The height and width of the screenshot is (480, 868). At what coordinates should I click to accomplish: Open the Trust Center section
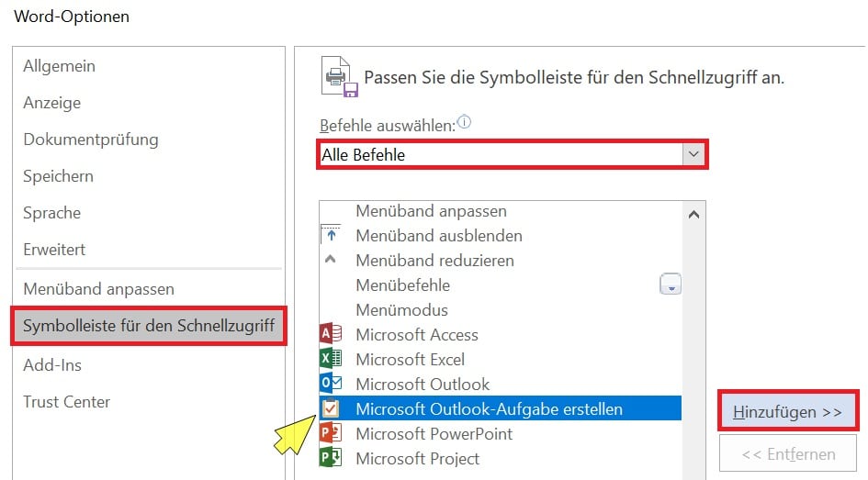[x=66, y=402]
